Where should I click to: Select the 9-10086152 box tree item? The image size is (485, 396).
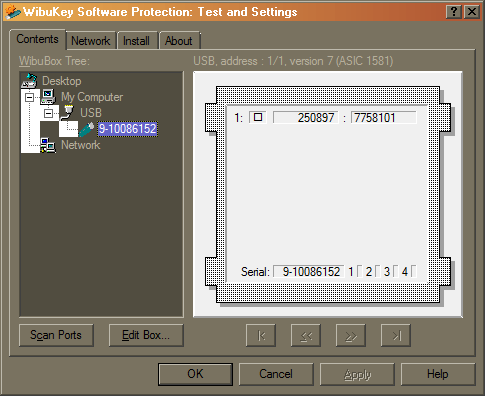coord(127,129)
